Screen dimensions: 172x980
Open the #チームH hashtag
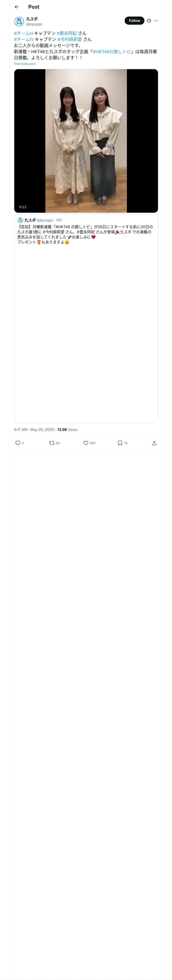(23, 33)
